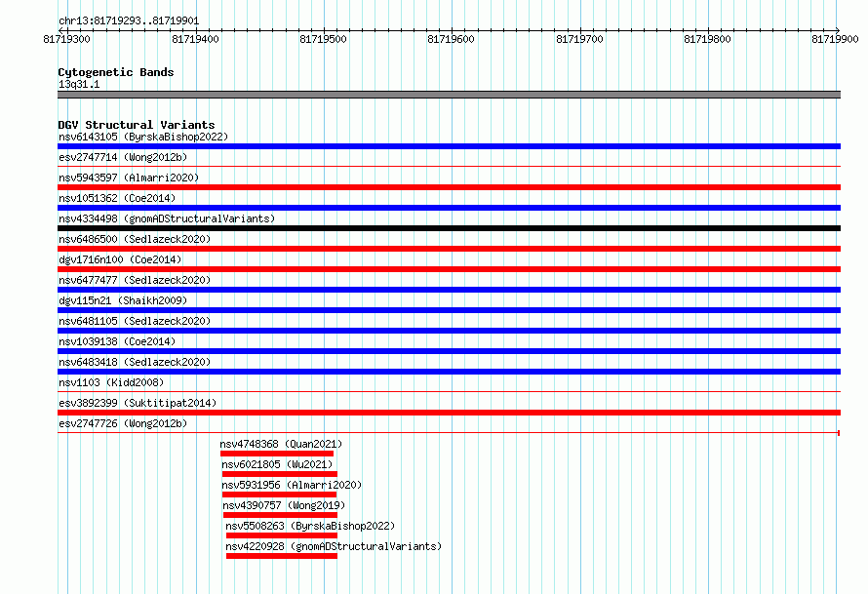868x594 pixels.
Task: Open nsv6483418 (Sedlazeck2020) label
Action: coord(135,362)
